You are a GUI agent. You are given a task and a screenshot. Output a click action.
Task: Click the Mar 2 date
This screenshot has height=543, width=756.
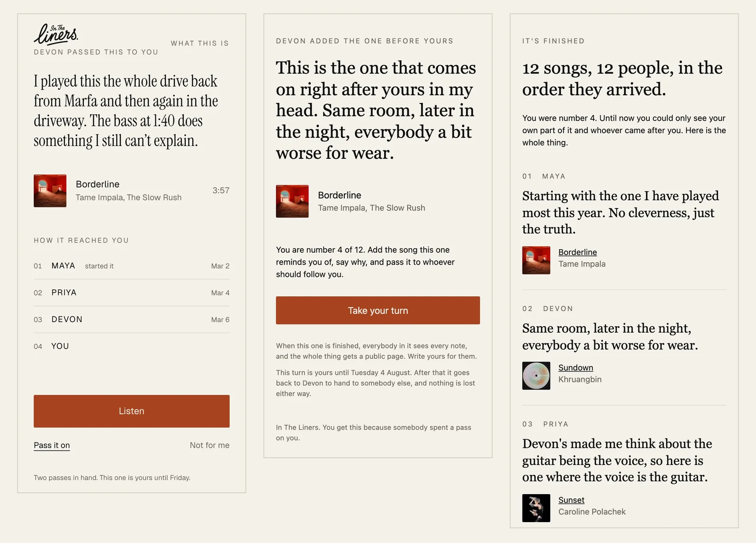[x=220, y=266]
